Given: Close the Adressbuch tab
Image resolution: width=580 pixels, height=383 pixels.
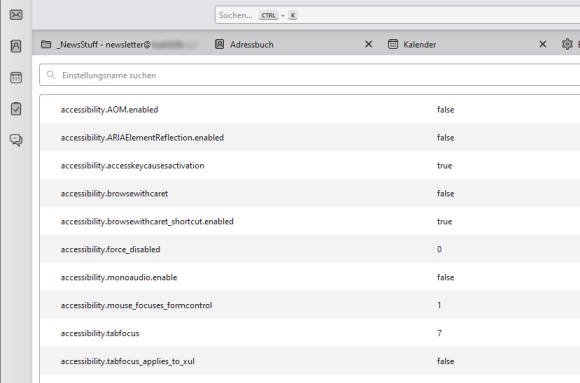Looking at the screenshot, I should [368, 44].
